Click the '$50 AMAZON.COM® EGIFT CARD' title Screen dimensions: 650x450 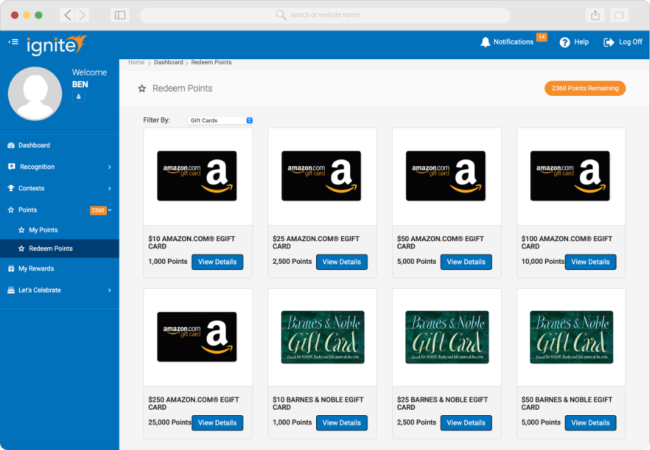(x=440, y=242)
